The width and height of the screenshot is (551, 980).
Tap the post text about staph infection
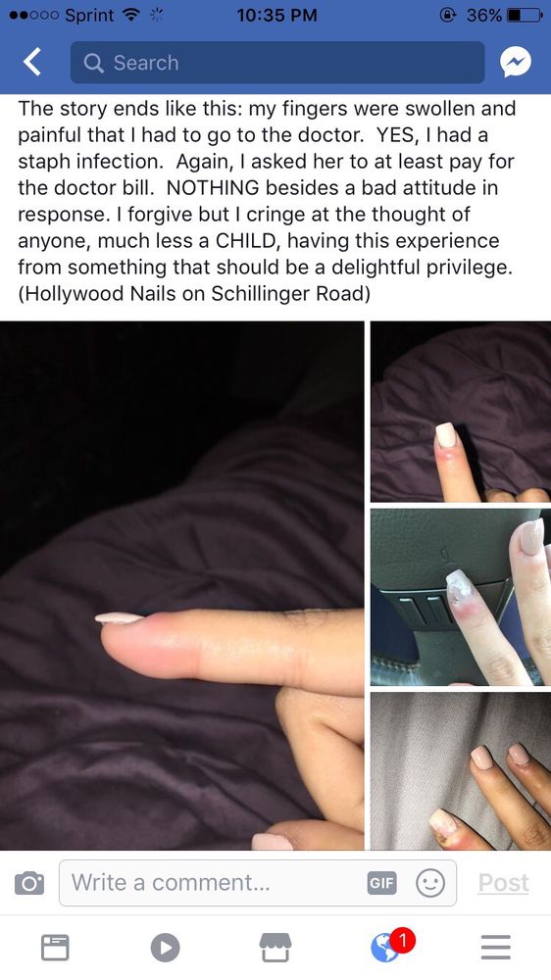pos(267,201)
